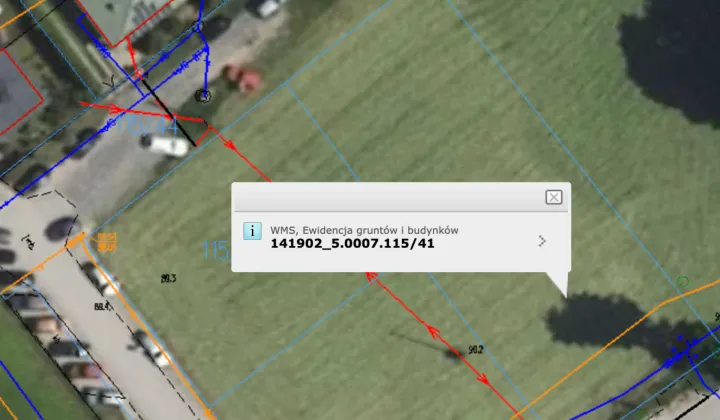Screen dimensions: 720x420
Task: Click elevation point label 90.2
Action: [x=476, y=350]
